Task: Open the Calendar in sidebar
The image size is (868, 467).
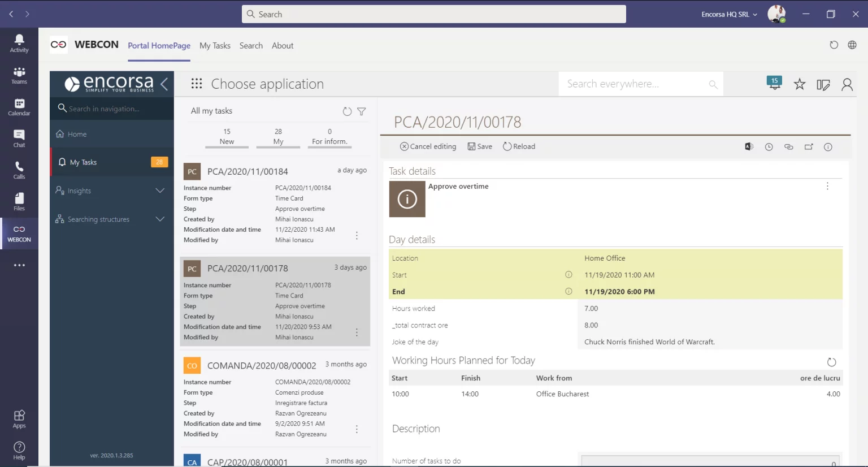Action: [19, 107]
